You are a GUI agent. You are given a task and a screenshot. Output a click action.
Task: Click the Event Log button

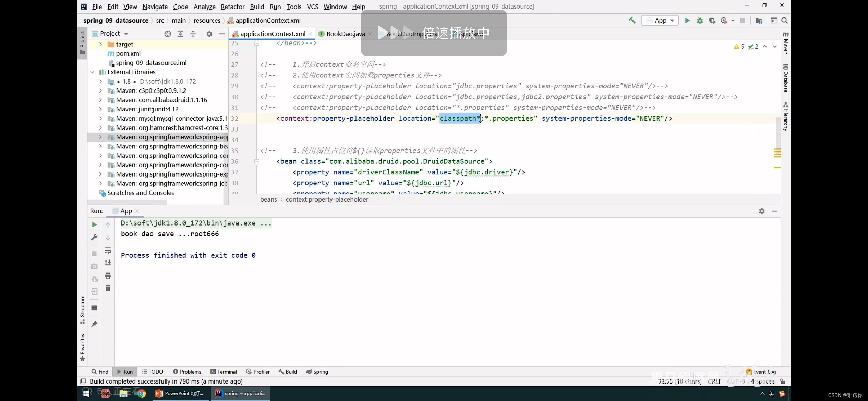tap(761, 372)
